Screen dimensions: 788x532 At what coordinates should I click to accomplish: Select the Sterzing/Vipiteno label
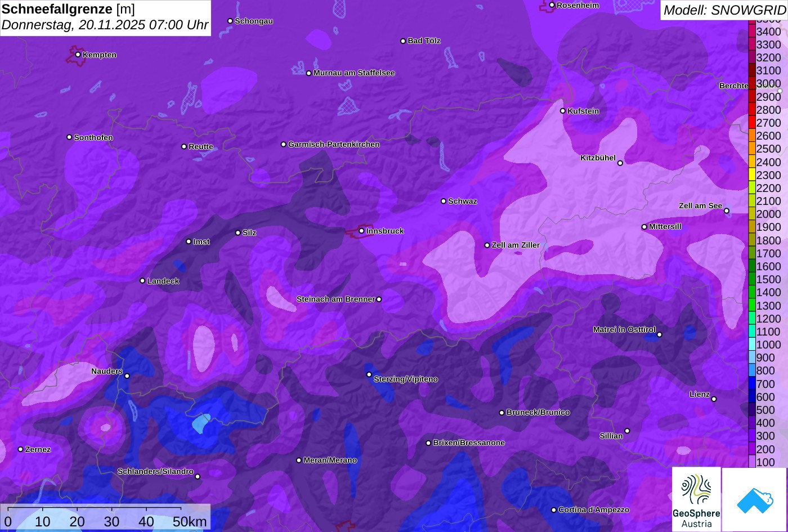pyautogui.click(x=406, y=379)
